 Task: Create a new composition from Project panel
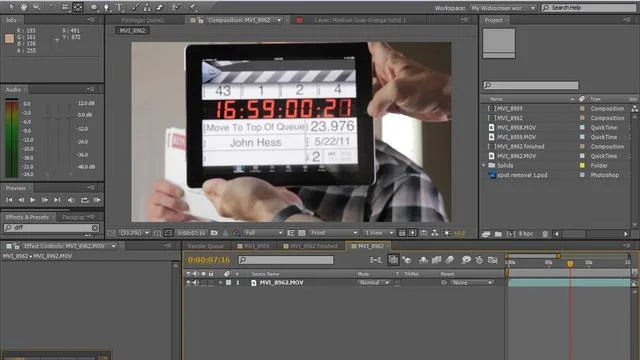pos(510,234)
